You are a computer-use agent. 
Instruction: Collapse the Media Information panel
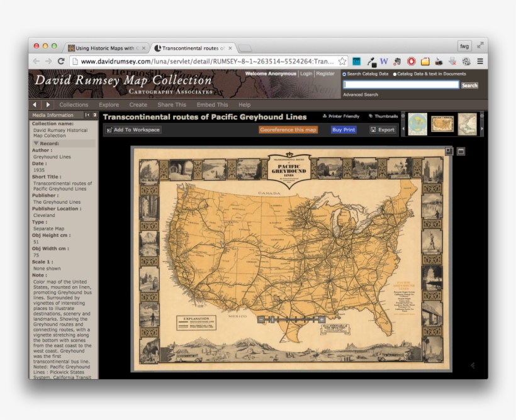(88, 115)
